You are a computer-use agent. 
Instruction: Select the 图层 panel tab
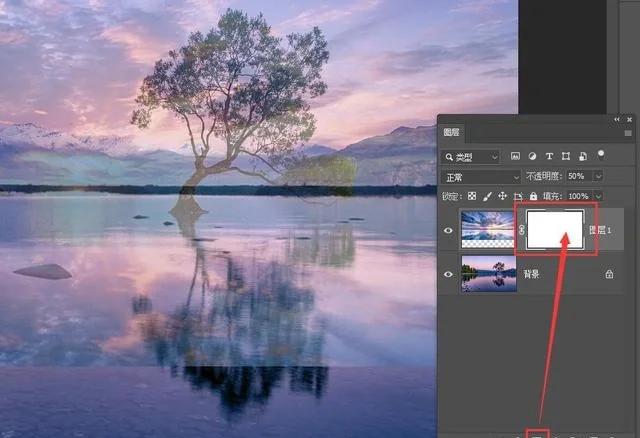(452, 131)
